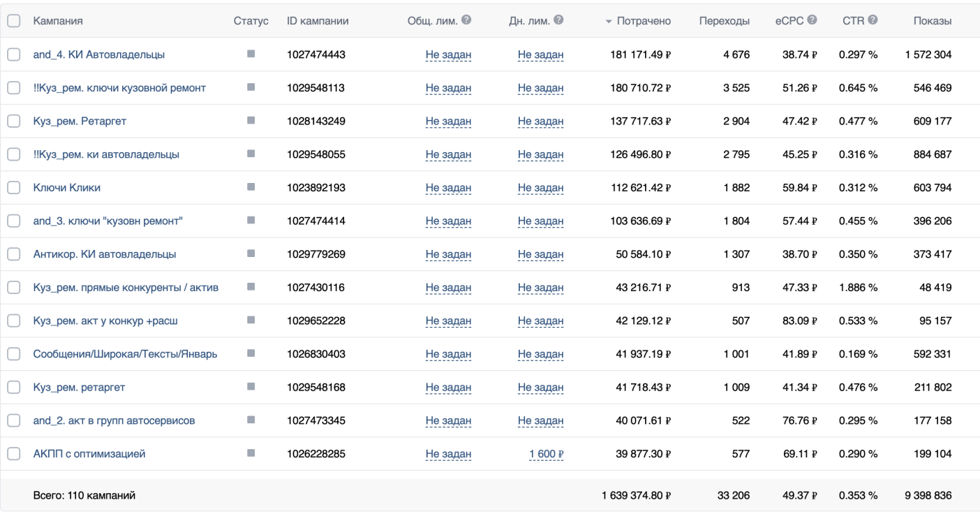Click help icon next to Общ. лим.
This screenshot has width=980, height=514.
[x=466, y=21]
